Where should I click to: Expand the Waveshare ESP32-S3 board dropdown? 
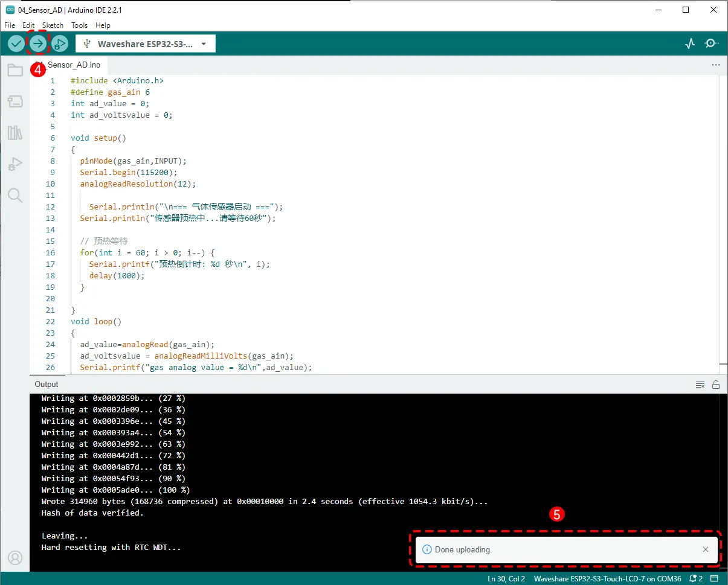click(x=145, y=43)
